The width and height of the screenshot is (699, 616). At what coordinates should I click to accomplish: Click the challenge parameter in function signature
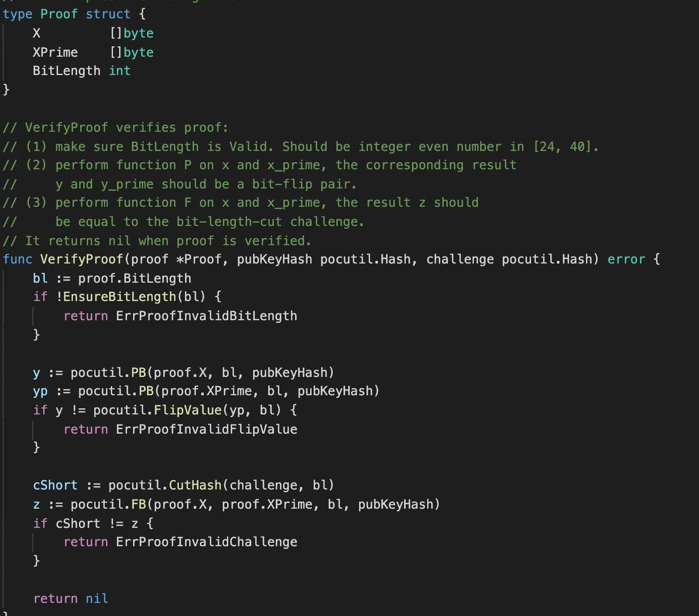pyautogui.click(x=460, y=259)
